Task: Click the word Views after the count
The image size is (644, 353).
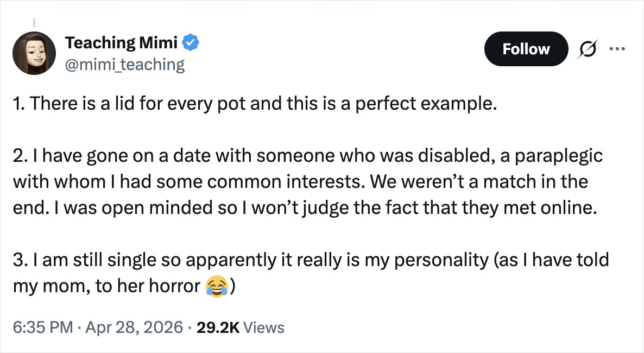Action: (264, 327)
